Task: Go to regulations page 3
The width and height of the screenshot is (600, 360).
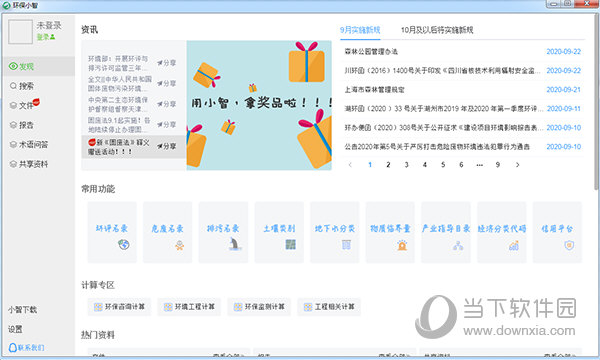Action: pyautogui.click(x=406, y=165)
